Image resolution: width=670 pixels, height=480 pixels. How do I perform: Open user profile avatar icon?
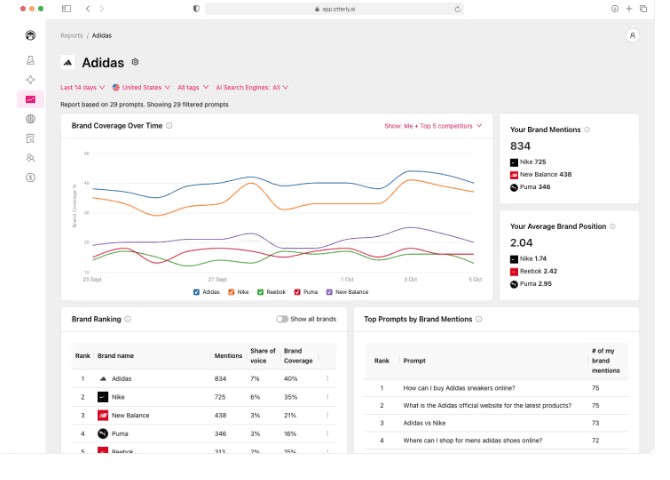632,35
